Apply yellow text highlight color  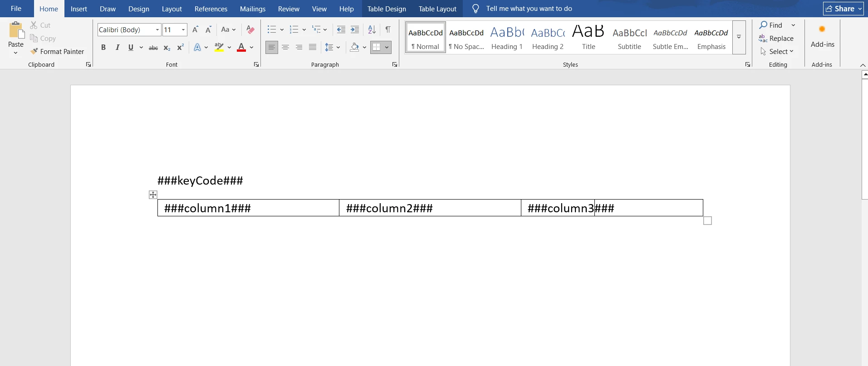[219, 48]
